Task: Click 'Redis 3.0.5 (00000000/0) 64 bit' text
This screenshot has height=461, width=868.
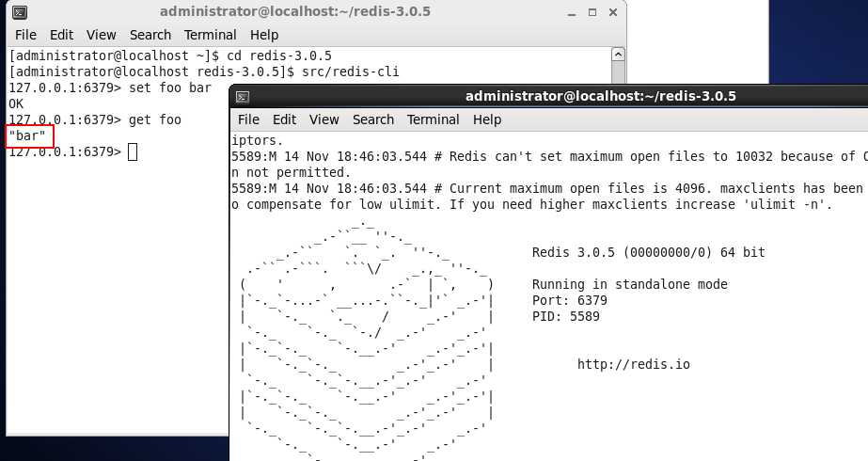Action: point(648,253)
